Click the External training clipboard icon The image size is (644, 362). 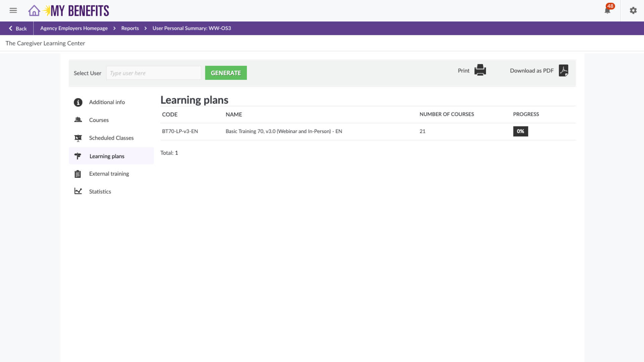click(x=77, y=174)
